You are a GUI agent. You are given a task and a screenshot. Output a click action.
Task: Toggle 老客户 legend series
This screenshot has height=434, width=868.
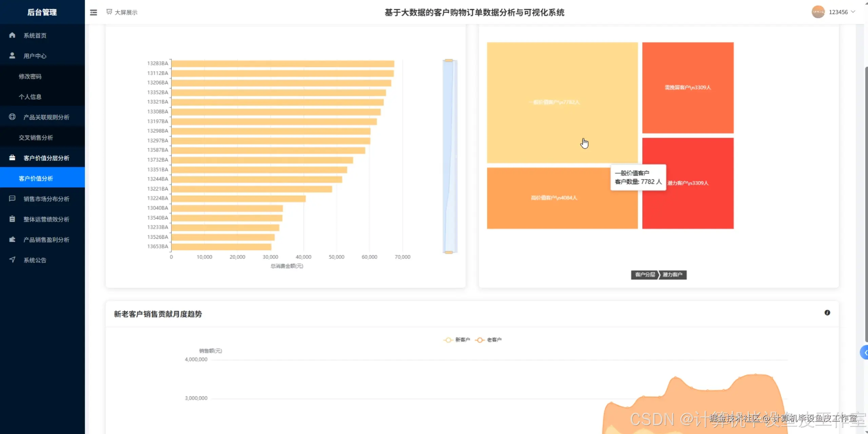pos(488,340)
